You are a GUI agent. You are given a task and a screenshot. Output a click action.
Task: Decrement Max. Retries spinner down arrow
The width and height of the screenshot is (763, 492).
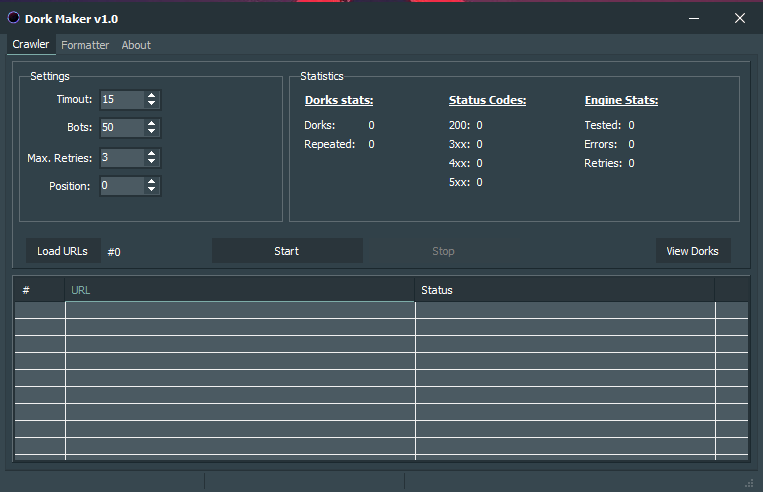click(x=151, y=161)
